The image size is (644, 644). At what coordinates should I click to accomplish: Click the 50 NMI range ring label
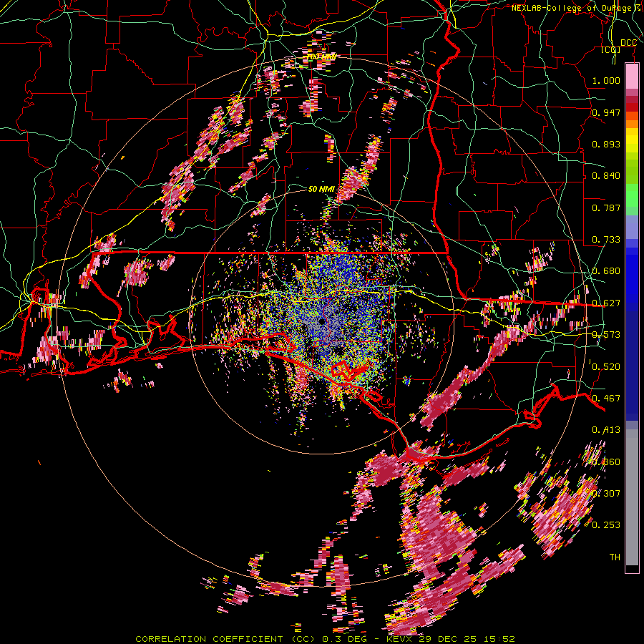point(321,189)
